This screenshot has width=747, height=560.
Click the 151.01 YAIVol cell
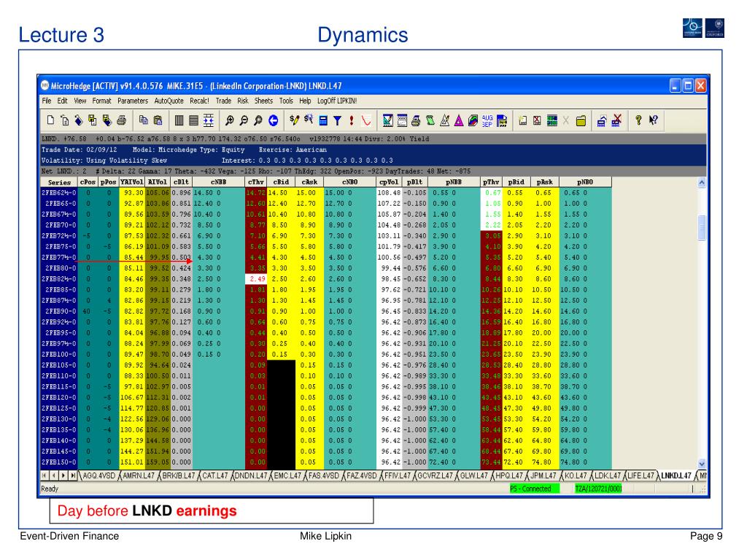pos(132,462)
